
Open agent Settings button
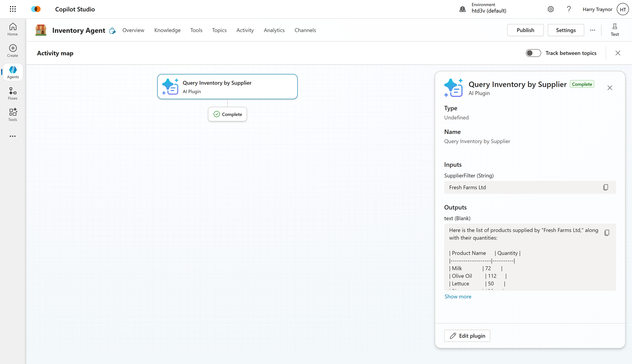tap(566, 30)
